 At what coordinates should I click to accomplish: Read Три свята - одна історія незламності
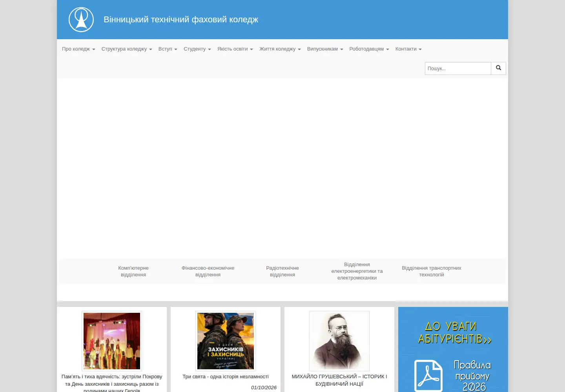[226, 377]
